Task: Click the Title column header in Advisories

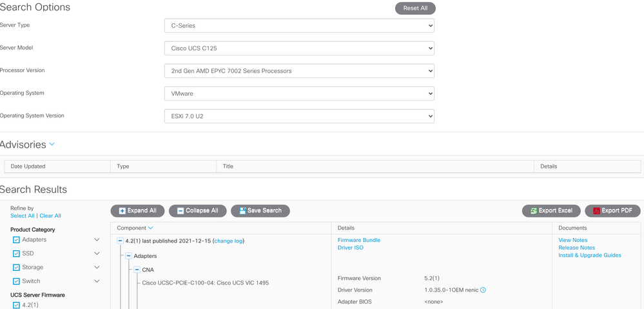Action: [x=228, y=166]
